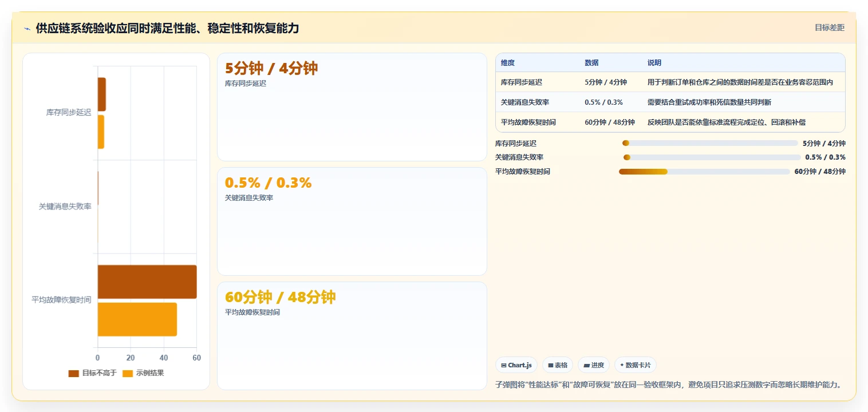Click the 关键消息失败率 chart axis label
Viewport: 868px width, 412px height.
65,207
